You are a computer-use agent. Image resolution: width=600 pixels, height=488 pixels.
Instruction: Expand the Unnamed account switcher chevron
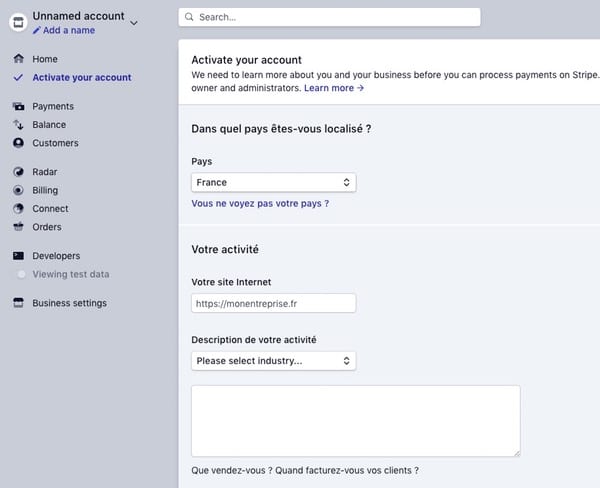click(135, 21)
